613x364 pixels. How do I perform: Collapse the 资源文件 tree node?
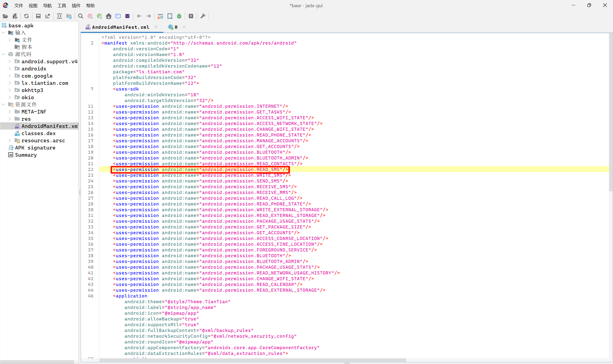point(3,104)
